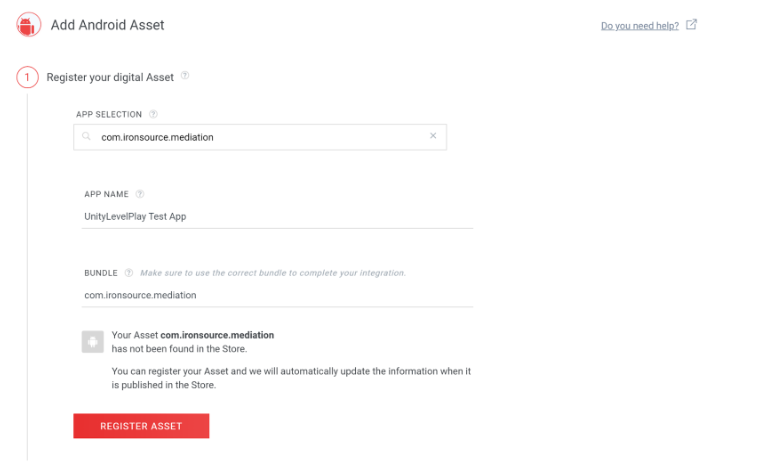
Task: Show the BUNDLE help tooltip icon
Action: click(x=130, y=273)
